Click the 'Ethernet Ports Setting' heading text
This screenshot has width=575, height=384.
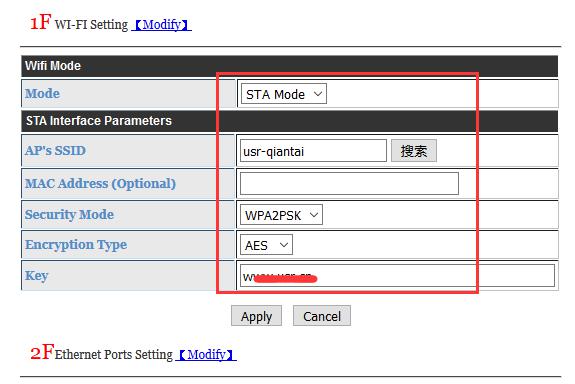(x=114, y=355)
